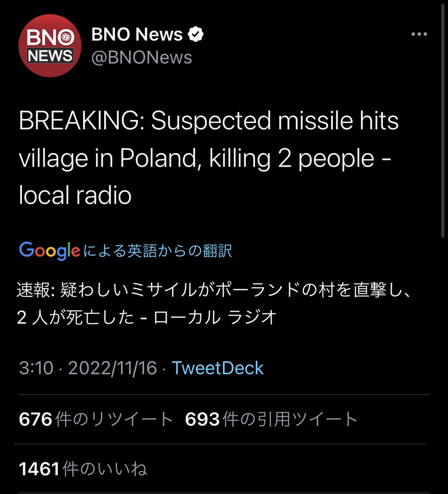Click the verified badge beside BNO News
448x494 pixels.
click(196, 35)
